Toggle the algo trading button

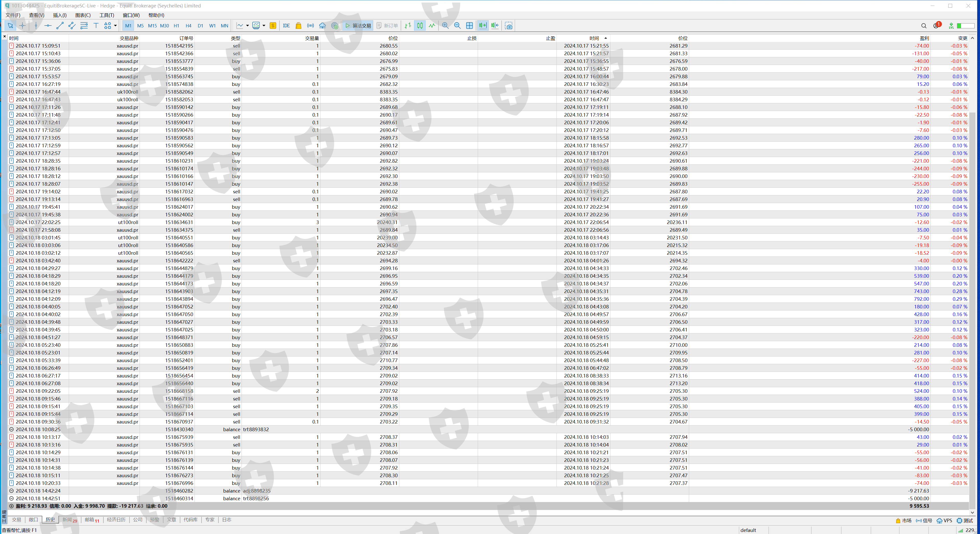tap(358, 26)
